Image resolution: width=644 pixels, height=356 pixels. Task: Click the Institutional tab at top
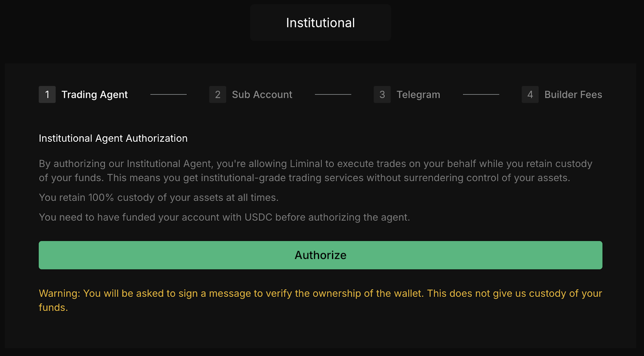click(x=320, y=23)
